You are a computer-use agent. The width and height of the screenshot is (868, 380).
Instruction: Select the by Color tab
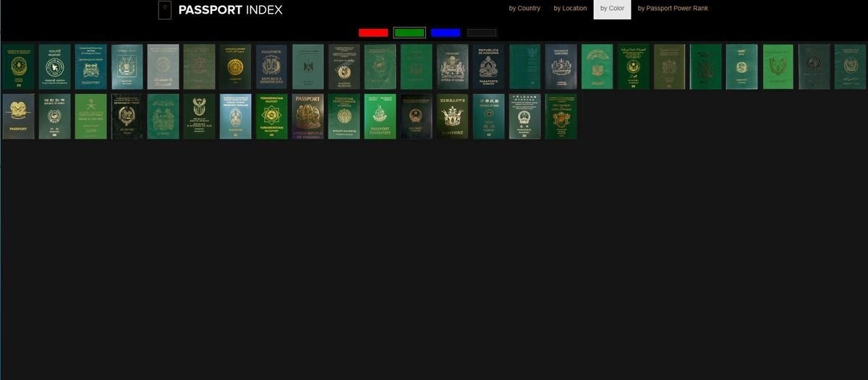pyautogui.click(x=612, y=9)
